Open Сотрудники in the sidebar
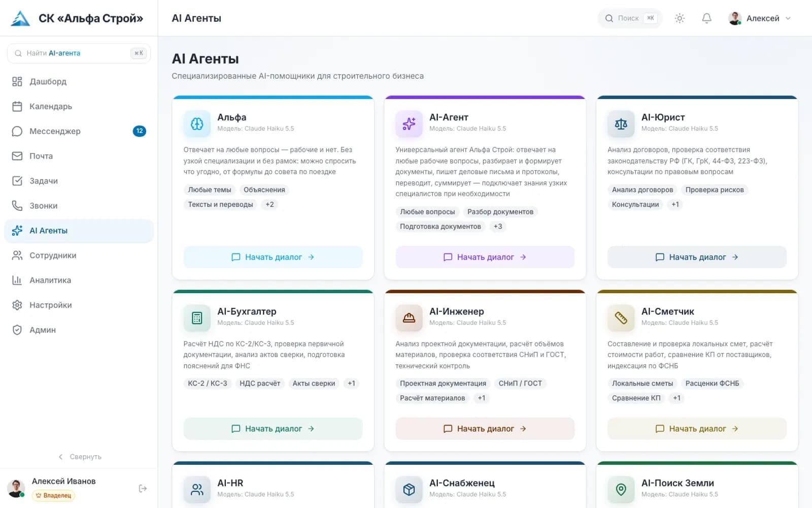 (x=79, y=256)
